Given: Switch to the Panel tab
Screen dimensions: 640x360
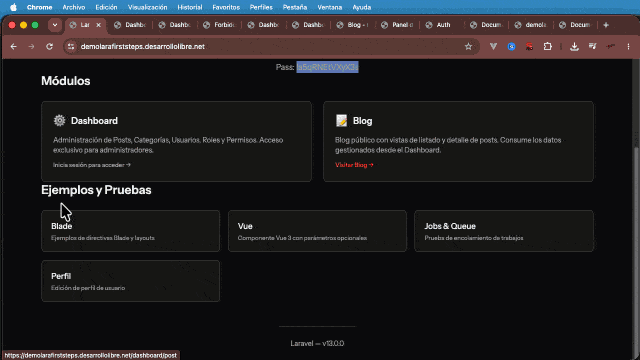Looking at the screenshot, I should [398, 25].
